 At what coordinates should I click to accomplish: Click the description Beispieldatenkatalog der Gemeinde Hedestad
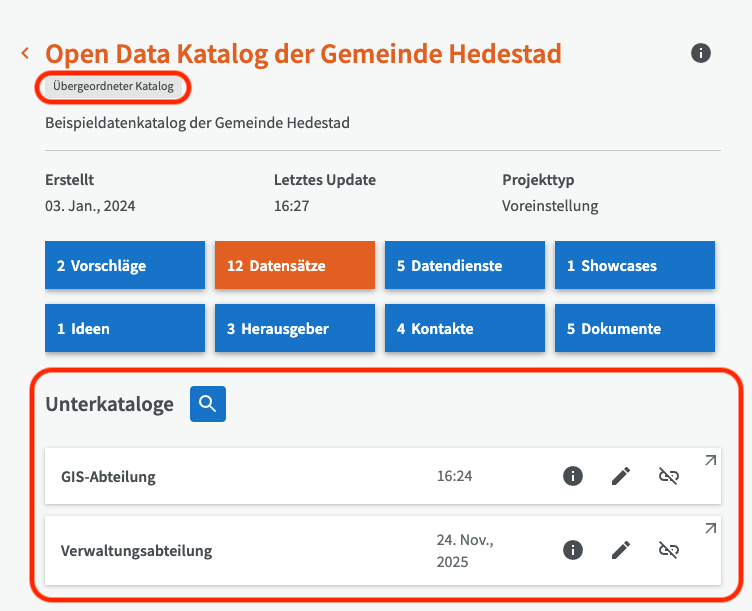click(x=197, y=123)
